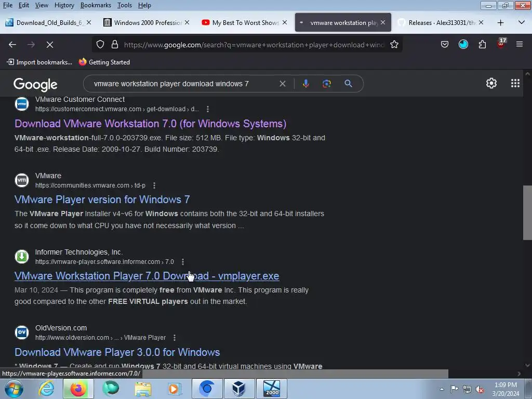This screenshot has height=399, width=532.
Task: Open the muted volume tray icon
Action: click(x=480, y=389)
